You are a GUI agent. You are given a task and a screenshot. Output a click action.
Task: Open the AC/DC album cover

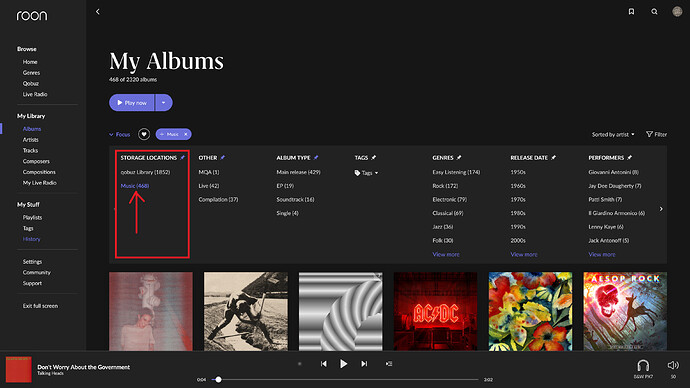point(435,311)
